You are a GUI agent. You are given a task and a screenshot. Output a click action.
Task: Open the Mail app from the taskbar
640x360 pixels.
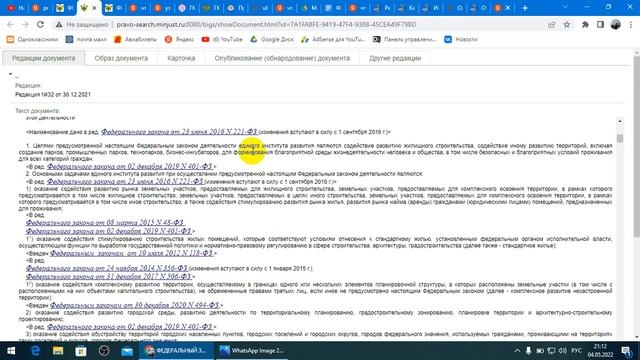pos(127,351)
